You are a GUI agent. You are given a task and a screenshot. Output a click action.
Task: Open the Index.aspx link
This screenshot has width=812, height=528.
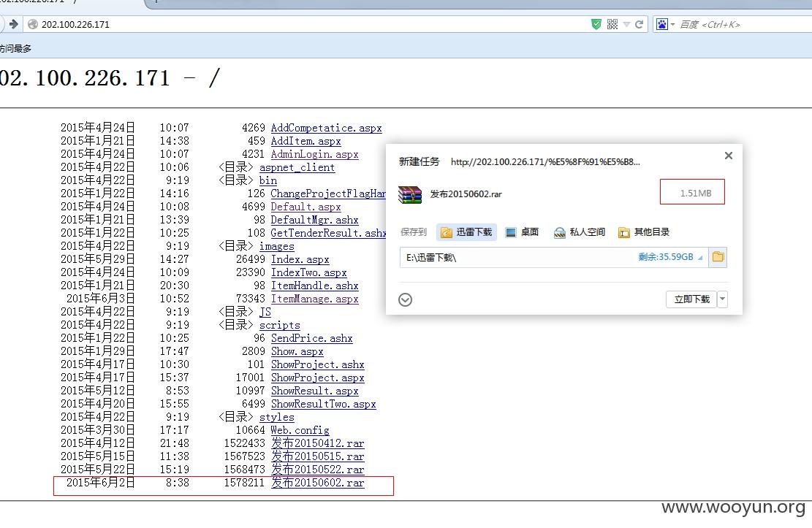[x=300, y=259]
